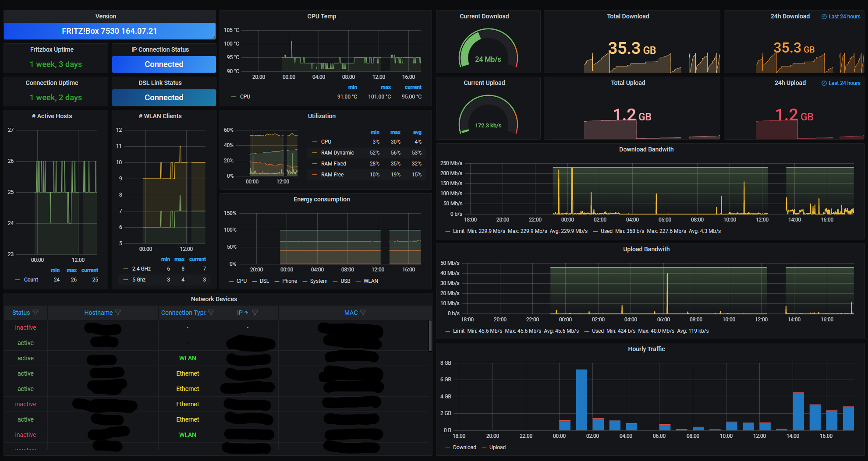Viewport: 868px width, 461px height.
Task: Open the Network Devices panel title menu
Action: (x=214, y=299)
